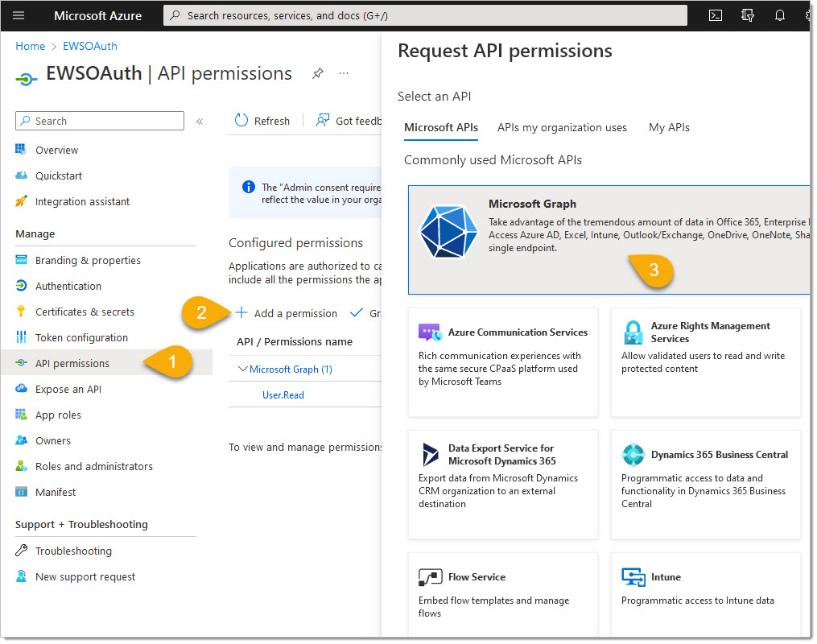Click the Branding & properties icon
The width and height of the screenshot is (817, 644).
(x=22, y=260)
